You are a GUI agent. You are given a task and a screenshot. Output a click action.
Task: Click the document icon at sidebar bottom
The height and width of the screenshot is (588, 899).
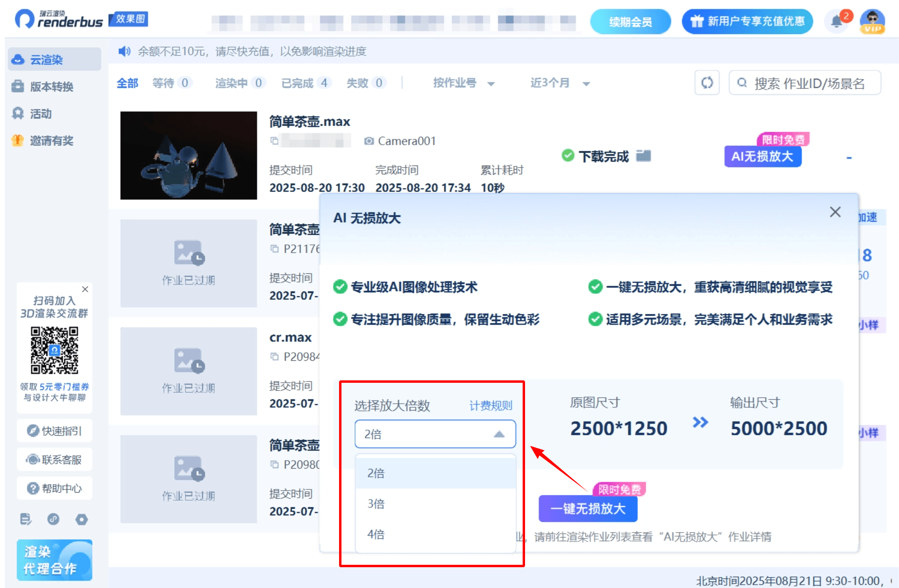26,519
